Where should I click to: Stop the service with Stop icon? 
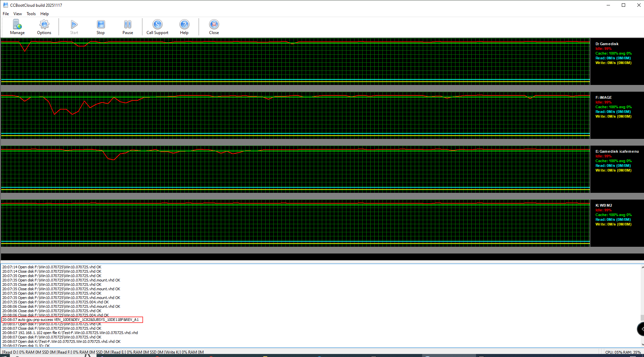click(x=101, y=27)
